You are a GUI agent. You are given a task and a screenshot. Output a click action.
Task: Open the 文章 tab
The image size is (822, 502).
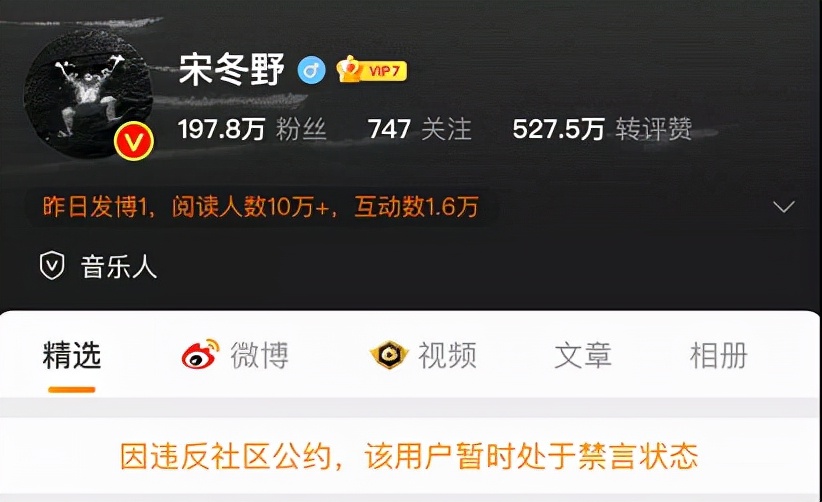[583, 355]
